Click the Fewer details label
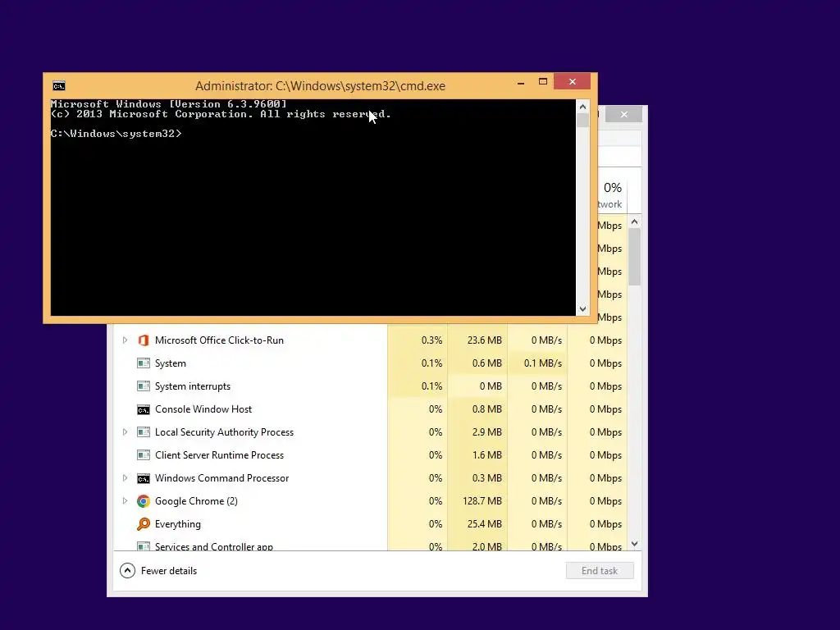The width and height of the screenshot is (840, 630). pyautogui.click(x=169, y=571)
